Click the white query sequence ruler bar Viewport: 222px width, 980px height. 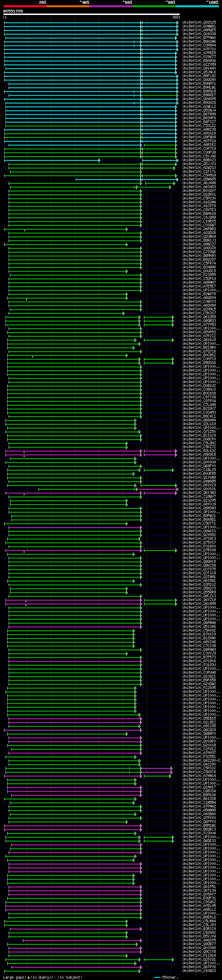click(92, 14)
